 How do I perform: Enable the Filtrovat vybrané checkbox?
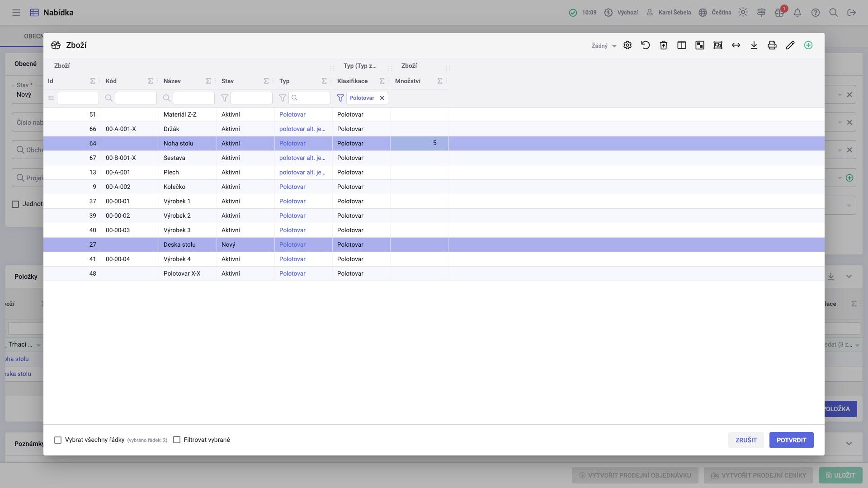(x=177, y=440)
